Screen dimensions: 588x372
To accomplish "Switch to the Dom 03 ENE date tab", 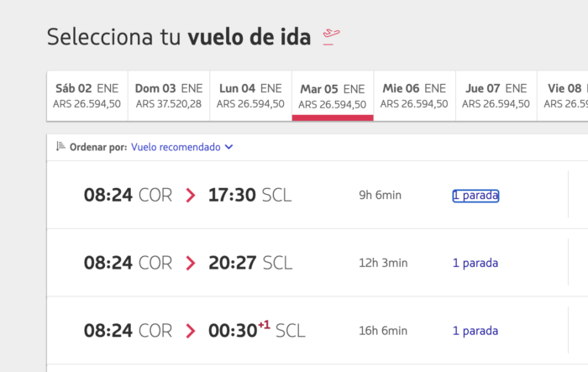I will 168,96.
